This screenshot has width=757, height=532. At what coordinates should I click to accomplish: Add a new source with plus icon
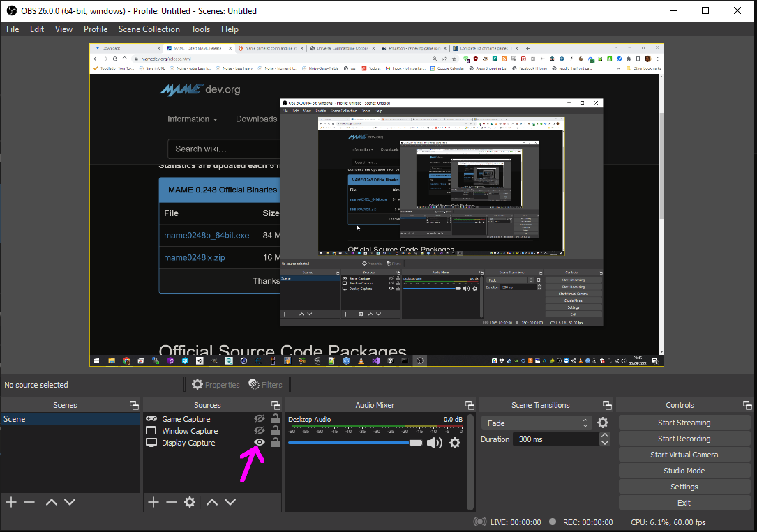click(153, 502)
